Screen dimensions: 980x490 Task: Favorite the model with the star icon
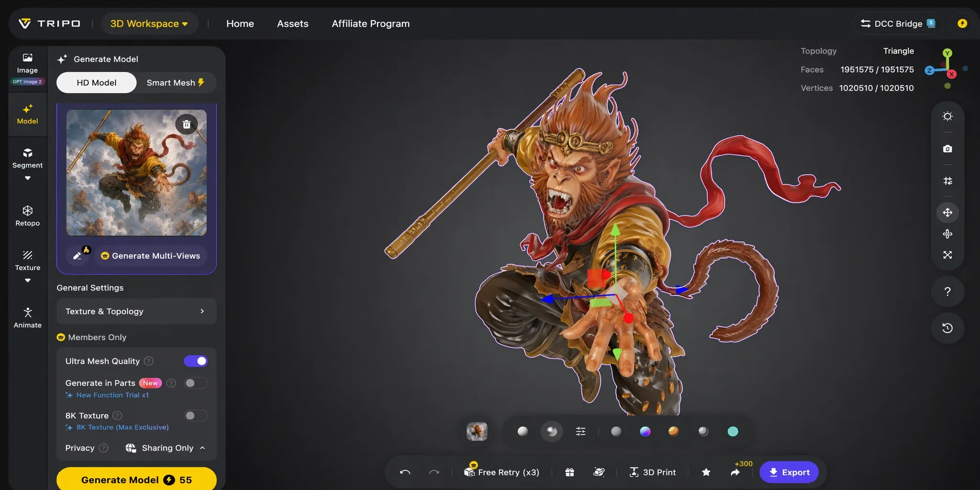click(706, 472)
